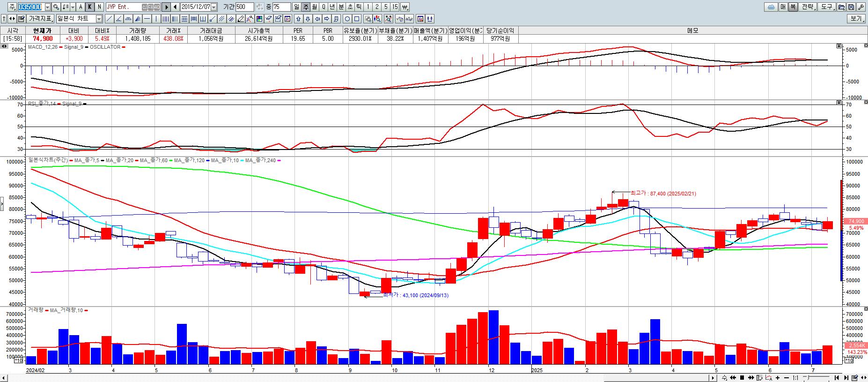The width and height of the screenshot is (868, 382).
Task: Jump to last bar with skip-end icon
Action: [x=846, y=377]
